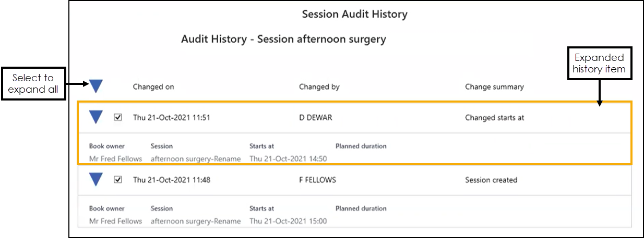The image size is (644, 238).
Task: Click the "Changed by" column header
Action: [x=319, y=87]
